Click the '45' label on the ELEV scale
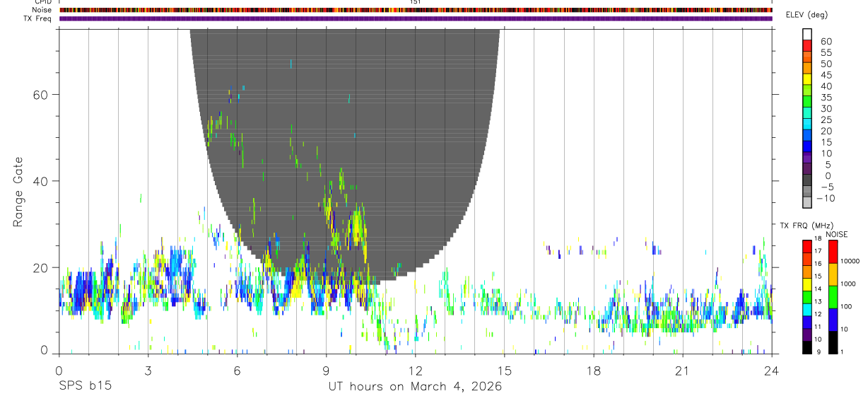Screen dimensions: 868x401 click(x=826, y=75)
